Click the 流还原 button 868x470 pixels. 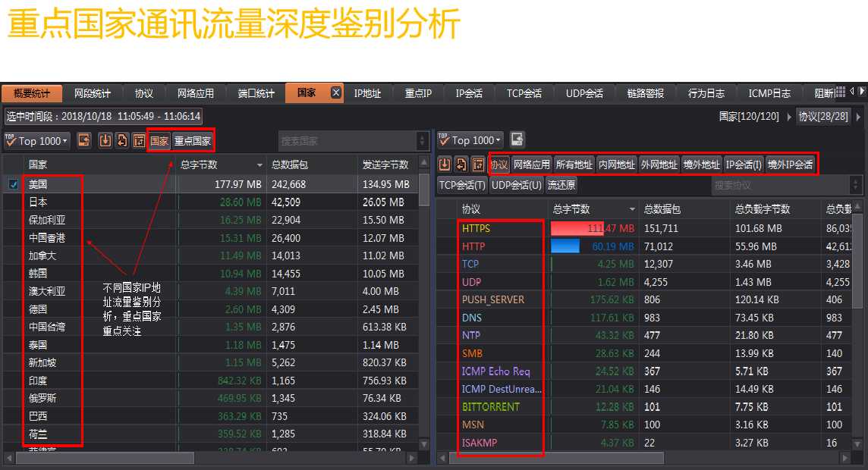[561, 185]
